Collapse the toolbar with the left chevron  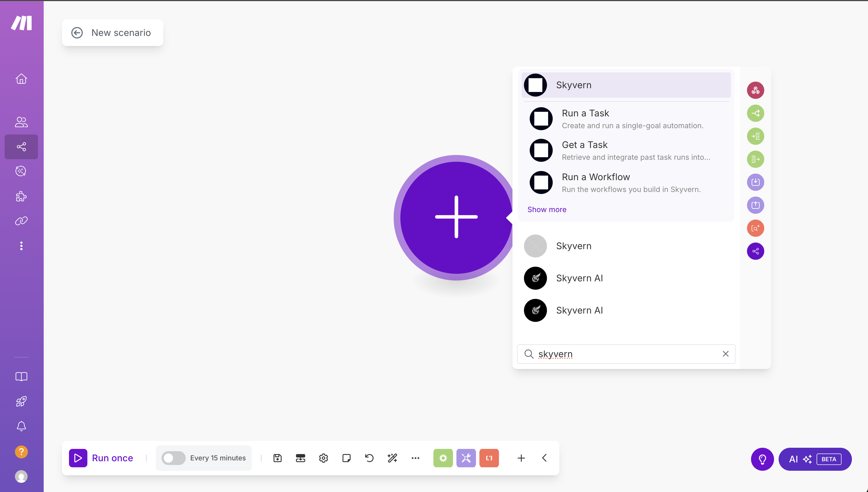point(544,458)
